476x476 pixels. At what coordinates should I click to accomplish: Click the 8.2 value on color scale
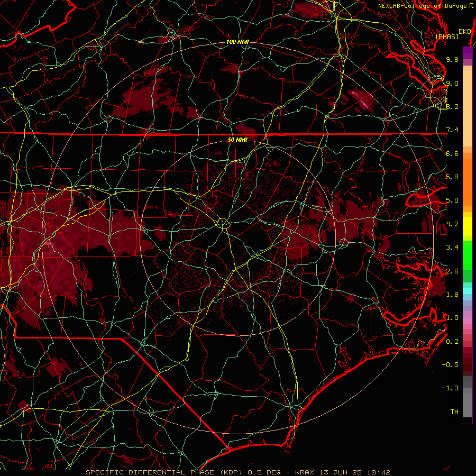click(452, 106)
